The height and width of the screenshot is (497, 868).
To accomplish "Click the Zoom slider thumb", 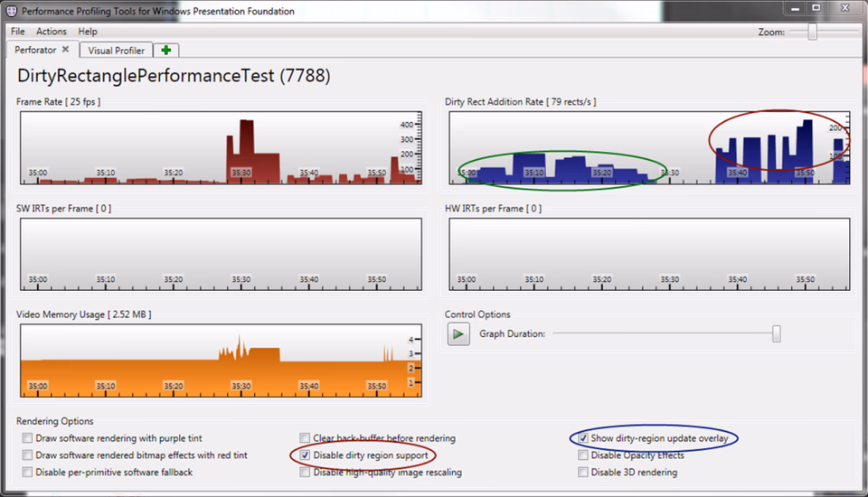I will (812, 32).
